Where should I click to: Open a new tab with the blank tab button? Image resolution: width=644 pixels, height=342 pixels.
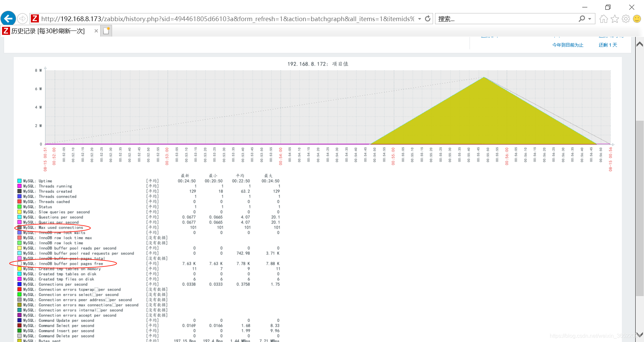106,31
